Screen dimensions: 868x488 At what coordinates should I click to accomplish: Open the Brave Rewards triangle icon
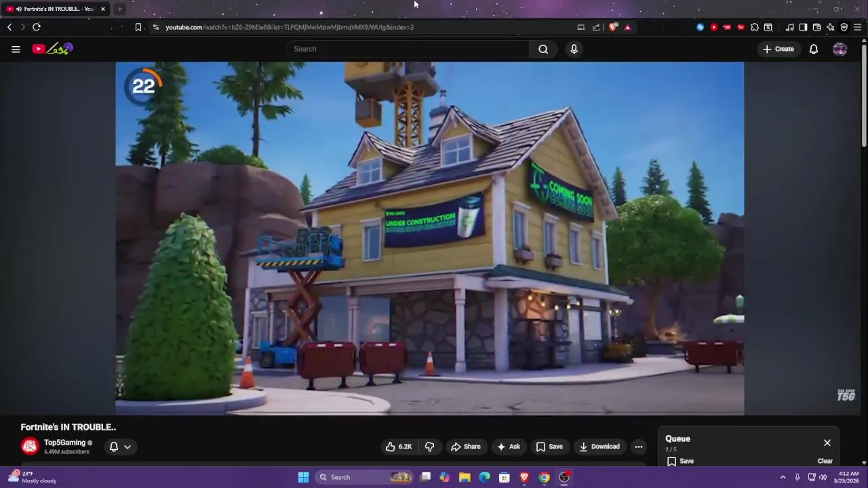coord(627,27)
